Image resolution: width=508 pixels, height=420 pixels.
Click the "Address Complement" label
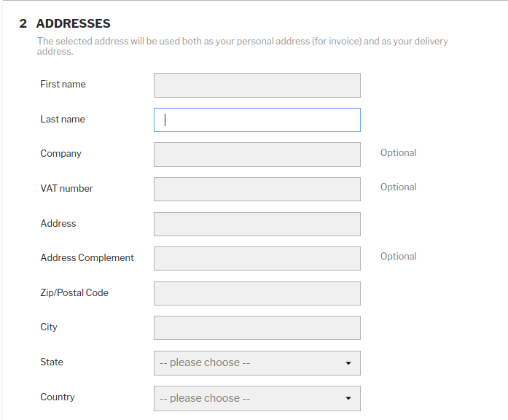click(x=87, y=258)
